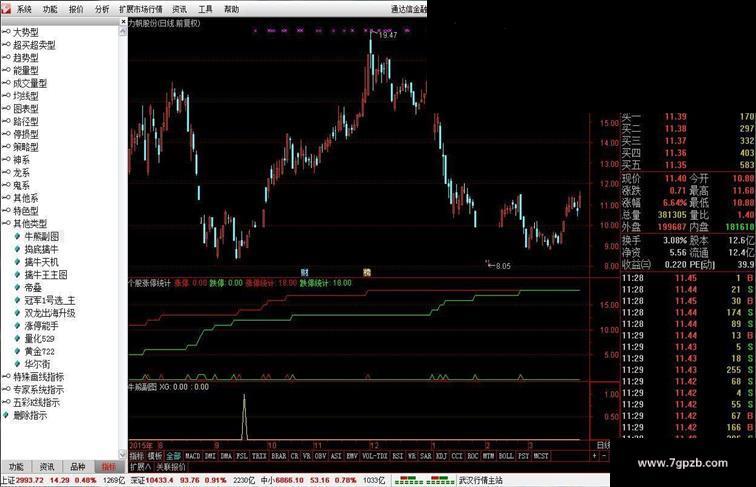The height and width of the screenshot is (487, 756).
Task: Select the 抄底擒牛 indicator diamond icon
Action: (x=18, y=249)
